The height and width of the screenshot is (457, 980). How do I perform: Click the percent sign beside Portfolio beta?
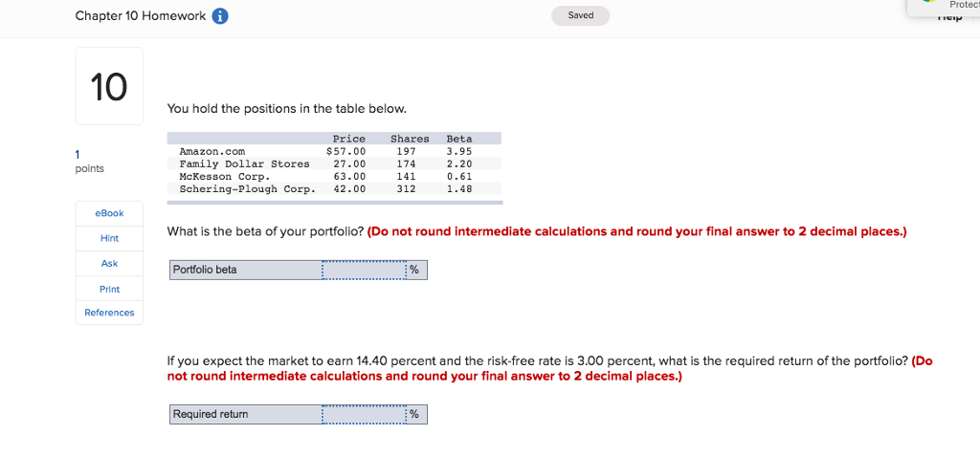point(415,271)
